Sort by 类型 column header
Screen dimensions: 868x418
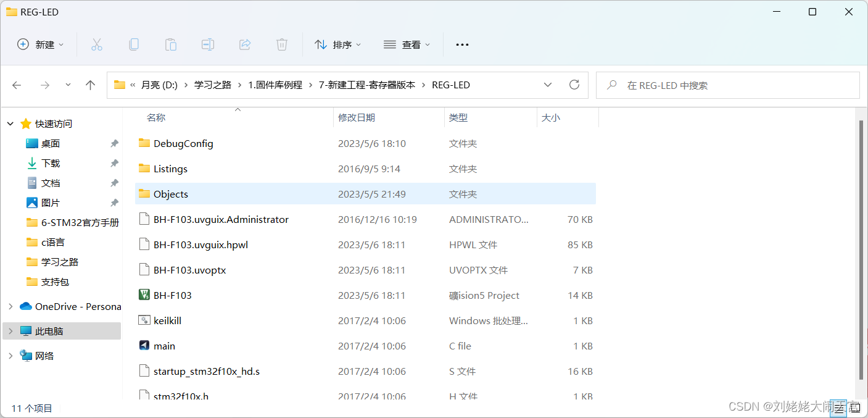click(x=458, y=117)
